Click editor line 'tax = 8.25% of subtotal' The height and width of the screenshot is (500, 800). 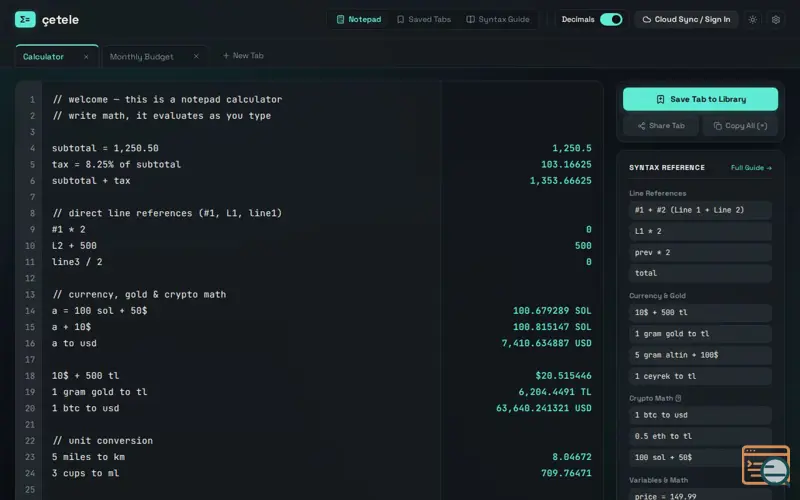pyautogui.click(x=116, y=164)
